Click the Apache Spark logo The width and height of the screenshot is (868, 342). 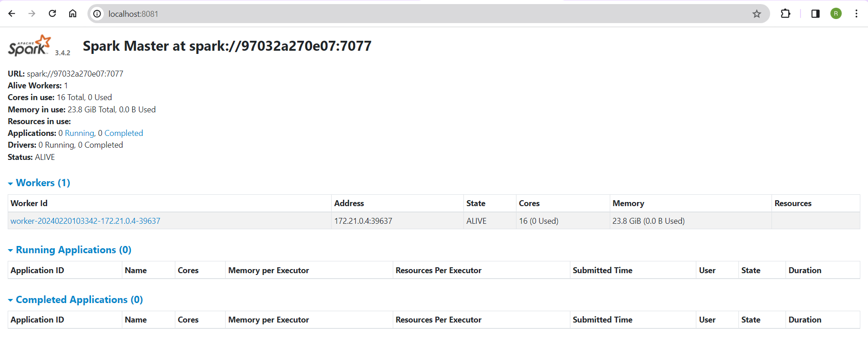[29, 45]
